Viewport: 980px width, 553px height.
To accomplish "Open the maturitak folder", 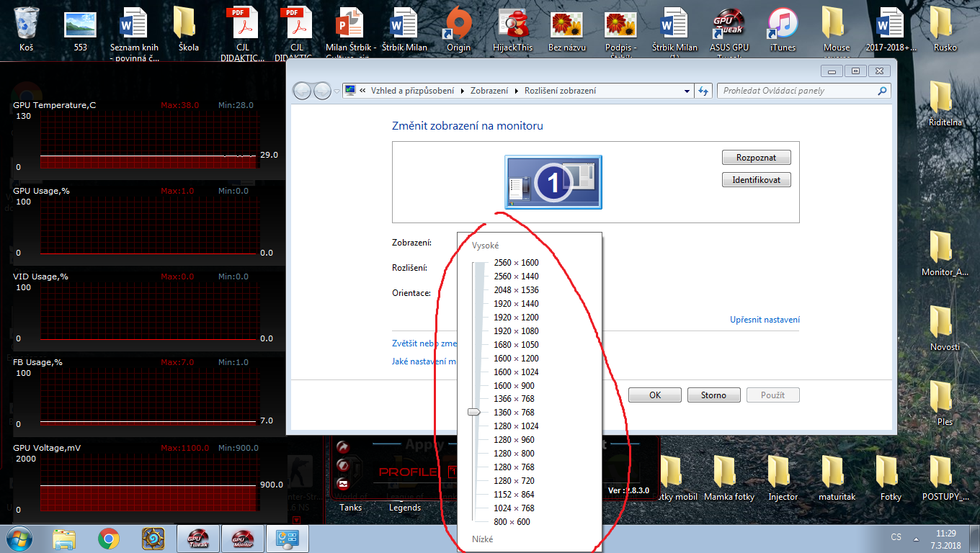I will point(837,478).
